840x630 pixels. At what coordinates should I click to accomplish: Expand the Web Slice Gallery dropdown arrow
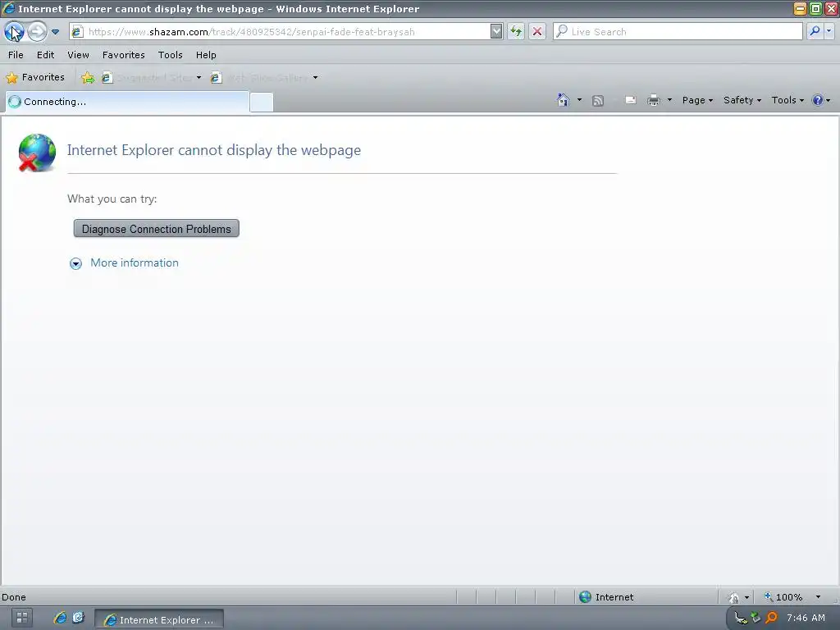click(316, 78)
